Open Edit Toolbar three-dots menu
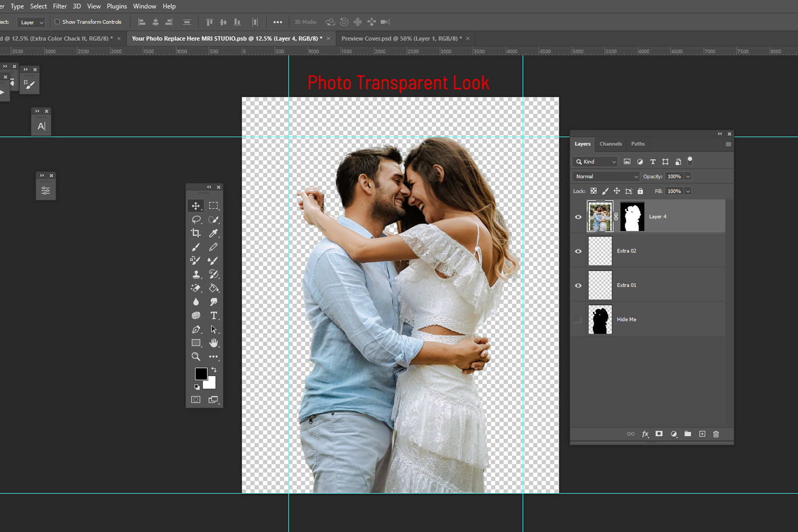Image resolution: width=798 pixels, height=532 pixels. [x=214, y=357]
